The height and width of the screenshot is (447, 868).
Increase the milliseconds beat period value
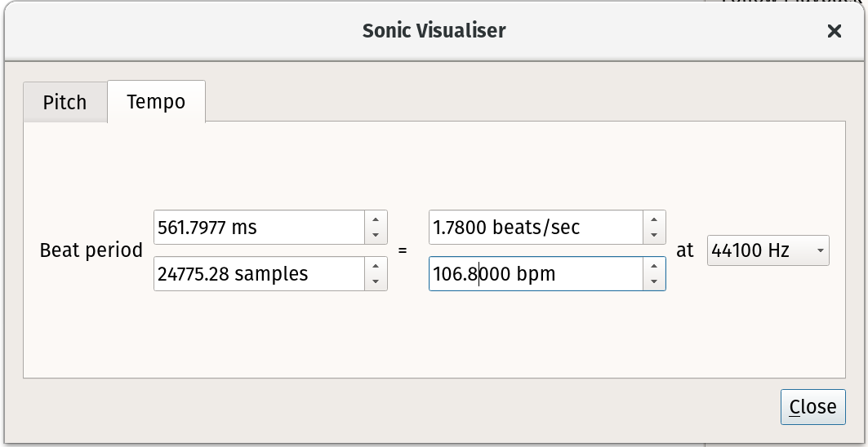[x=375, y=219]
